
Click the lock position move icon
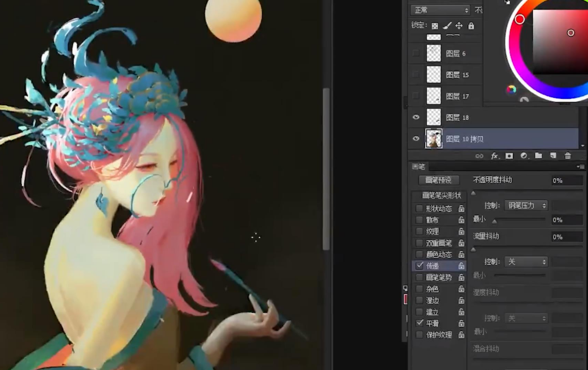pos(459,26)
